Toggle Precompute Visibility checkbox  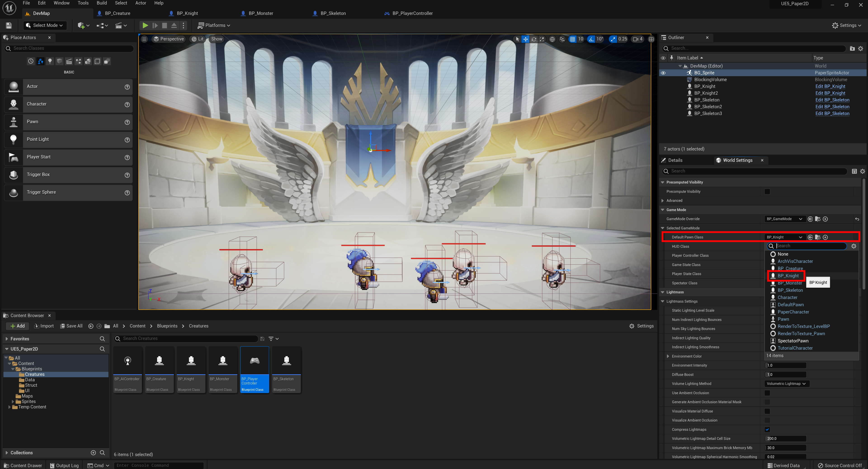[x=767, y=191]
